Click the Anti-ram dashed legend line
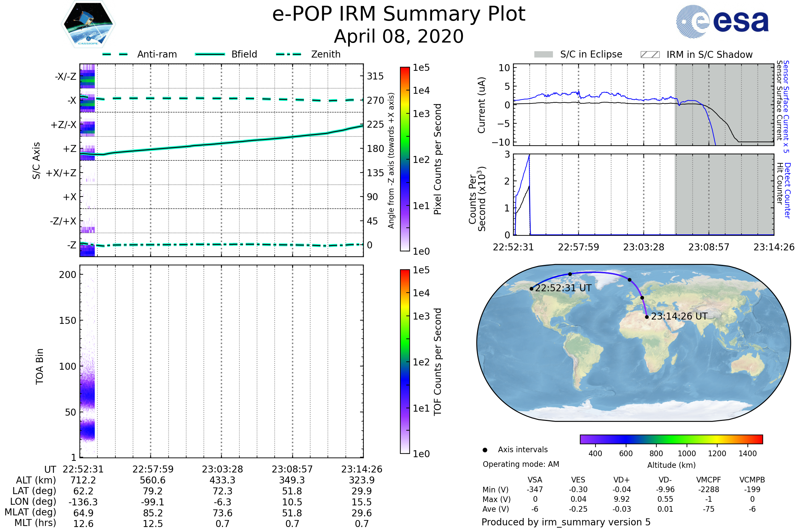The width and height of the screenshot is (798, 532). pyautogui.click(x=115, y=54)
